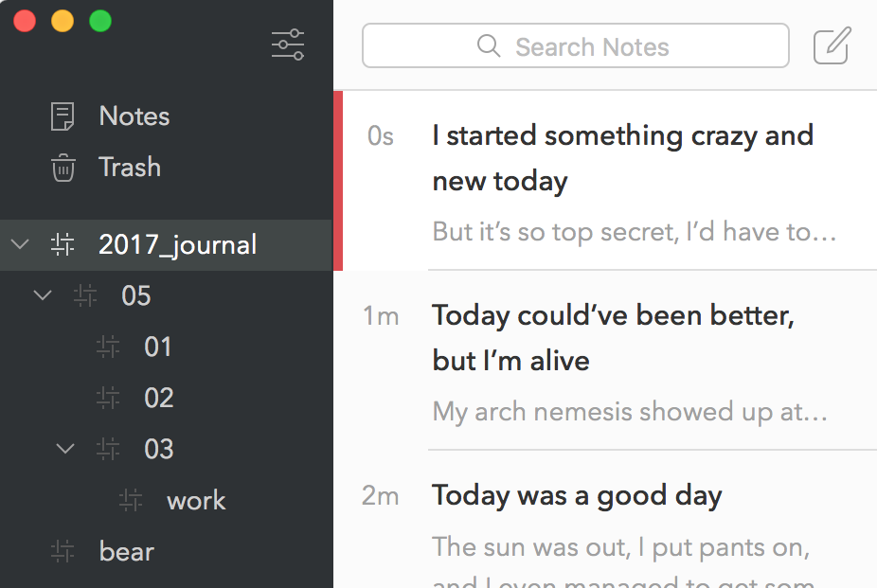
Task: Minimize the window with yellow button
Action: 63,21
